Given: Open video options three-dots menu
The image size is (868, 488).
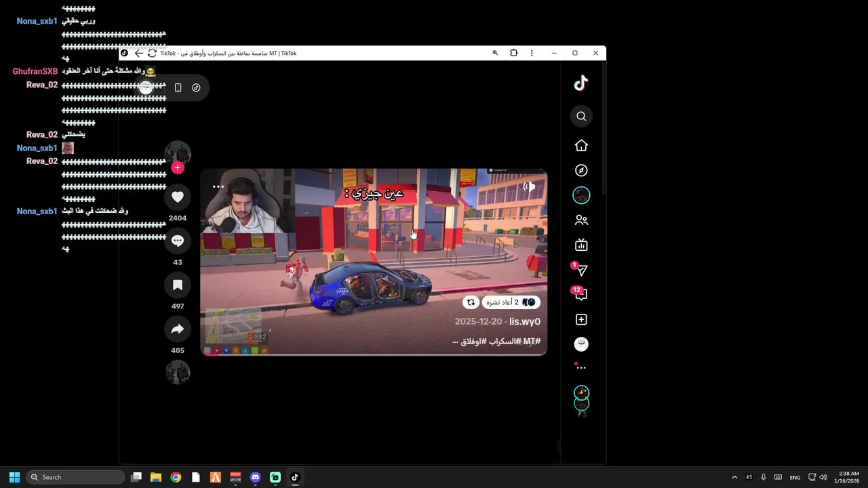Looking at the screenshot, I should pyautogui.click(x=218, y=186).
